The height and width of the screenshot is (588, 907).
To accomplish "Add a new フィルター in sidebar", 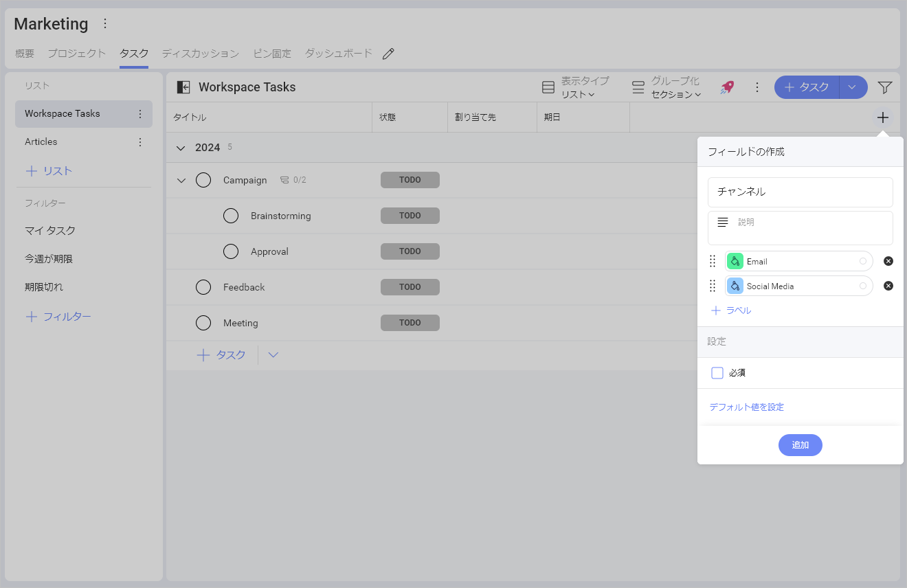I will [58, 317].
